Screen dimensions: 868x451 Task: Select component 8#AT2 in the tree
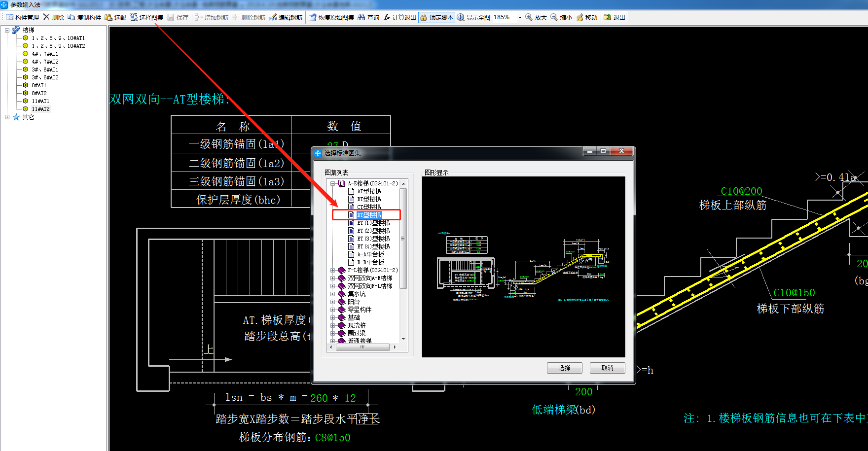[39, 93]
